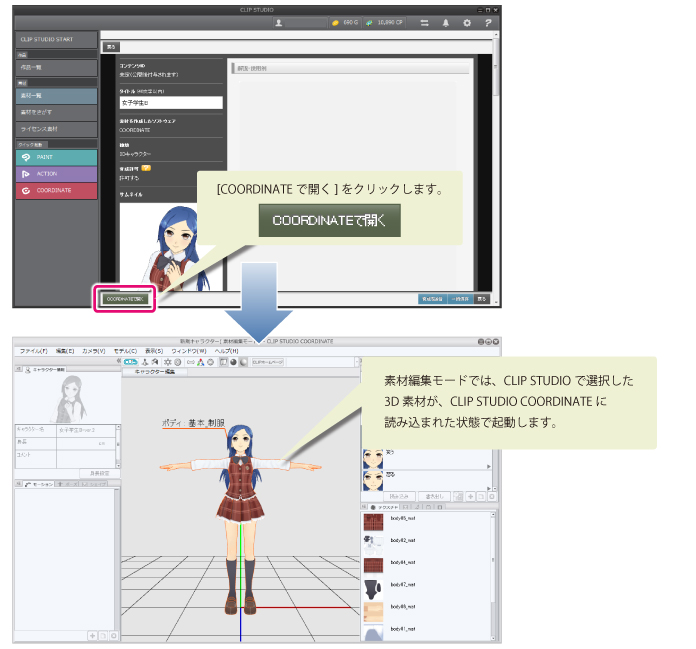Toggle the wireframe display toolbar icon
Viewport: 696px width, 649px height.
tap(223, 362)
